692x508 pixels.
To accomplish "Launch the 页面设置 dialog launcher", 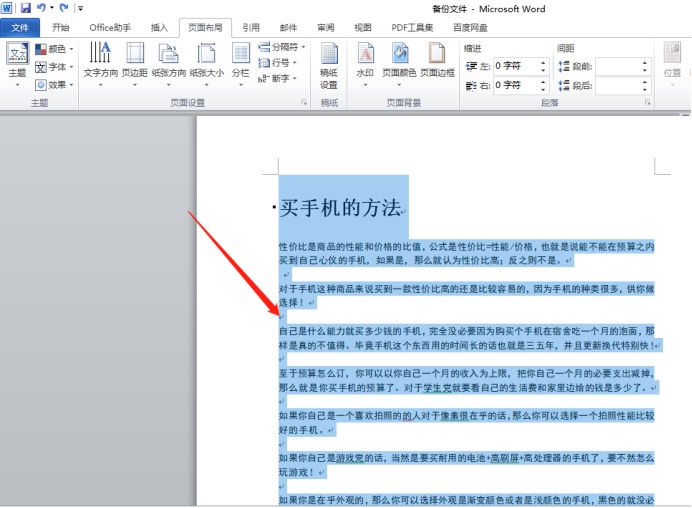I will click(x=304, y=102).
